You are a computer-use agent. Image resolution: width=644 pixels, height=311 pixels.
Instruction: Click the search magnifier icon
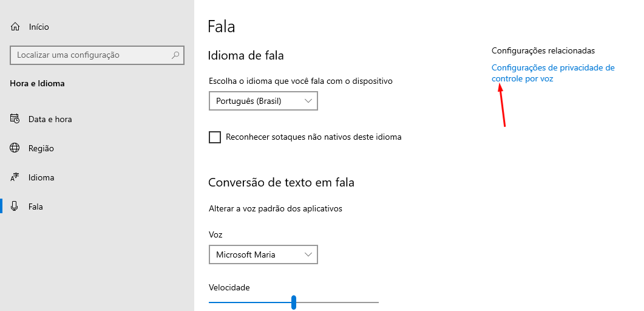click(175, 55)
